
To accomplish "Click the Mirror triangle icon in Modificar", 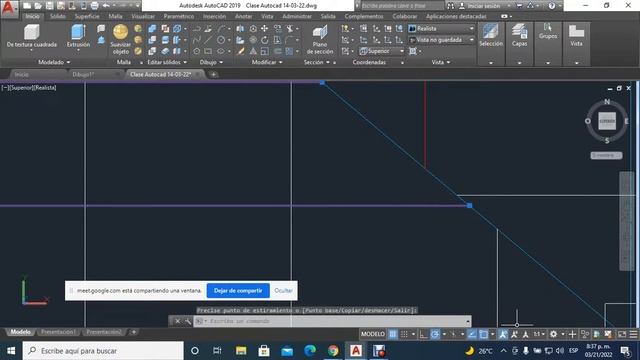I will click(x=253, y=51).
